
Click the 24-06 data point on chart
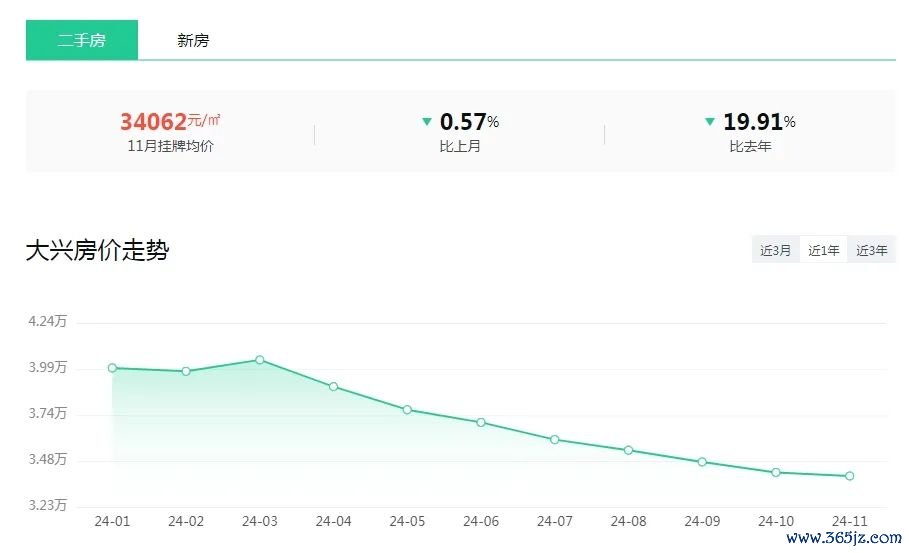point(481,423)
